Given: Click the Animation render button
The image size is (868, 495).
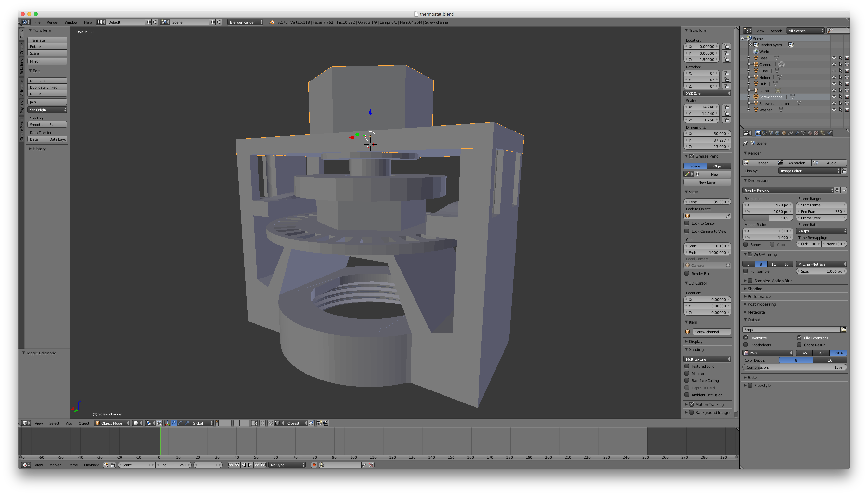Looking at the screenshot, I should 794,163.
